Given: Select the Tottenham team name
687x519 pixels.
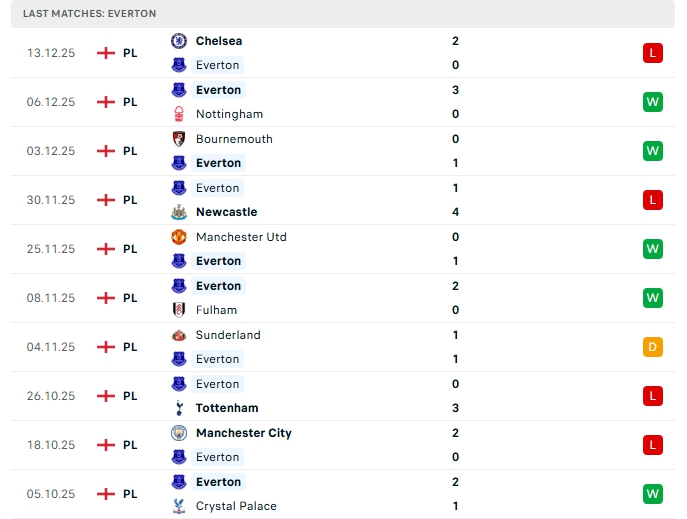Looking at the screenshot, I should [227, 408].
